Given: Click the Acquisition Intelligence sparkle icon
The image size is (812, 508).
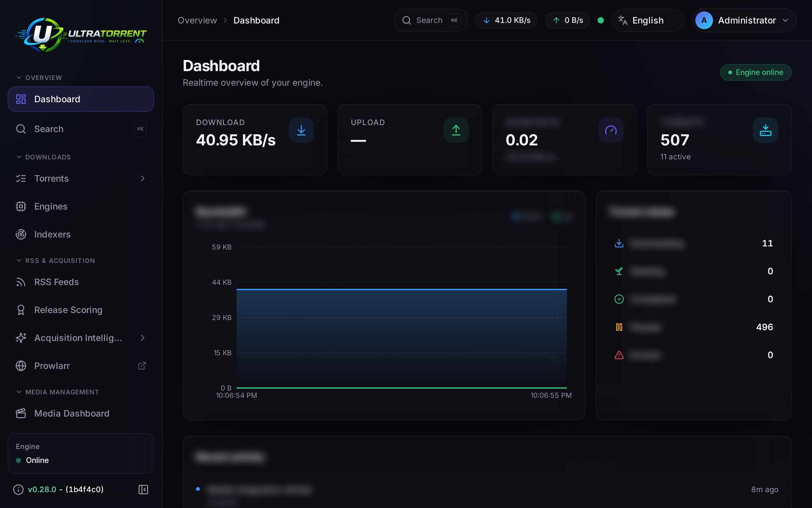Looking at the screenshot, I should [x=21, y=338].
